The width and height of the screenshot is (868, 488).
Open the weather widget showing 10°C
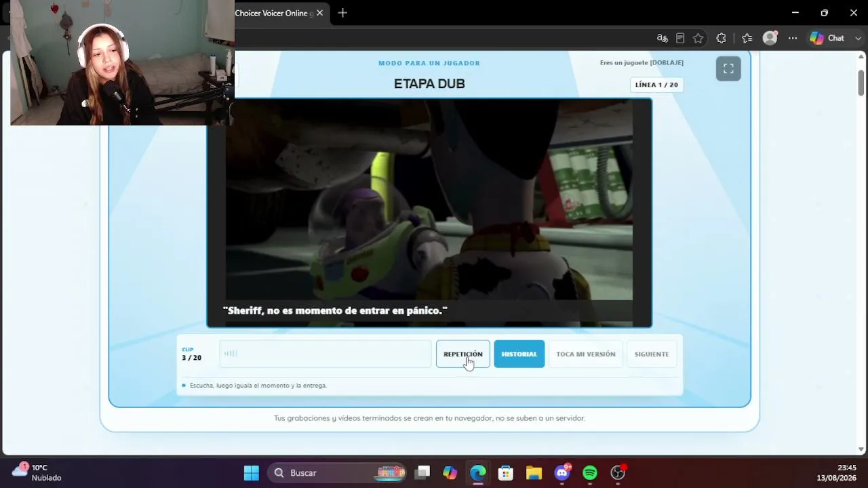click(x=37, y=472)
